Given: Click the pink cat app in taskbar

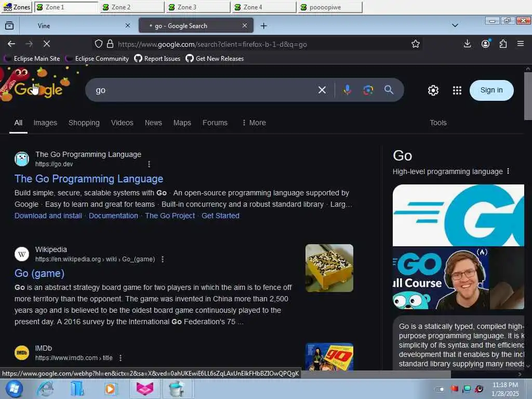Looking at the screenshot, I should click(145, 389).
